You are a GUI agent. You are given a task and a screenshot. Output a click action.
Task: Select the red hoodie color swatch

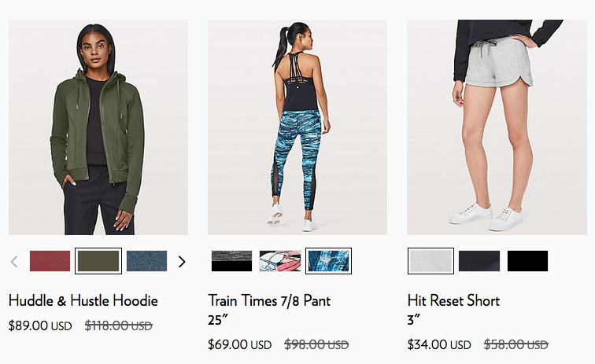pyautogui.click(x=50, y=261)
